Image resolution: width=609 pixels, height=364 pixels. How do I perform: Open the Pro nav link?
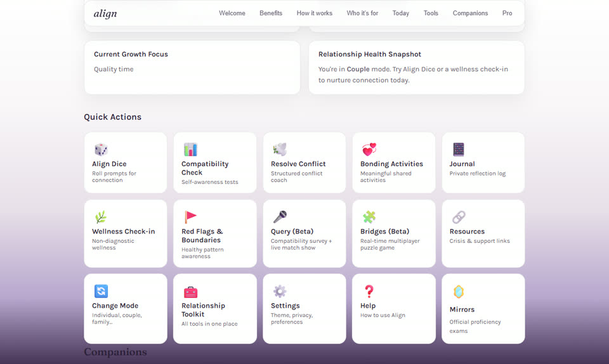click(507, 13)
